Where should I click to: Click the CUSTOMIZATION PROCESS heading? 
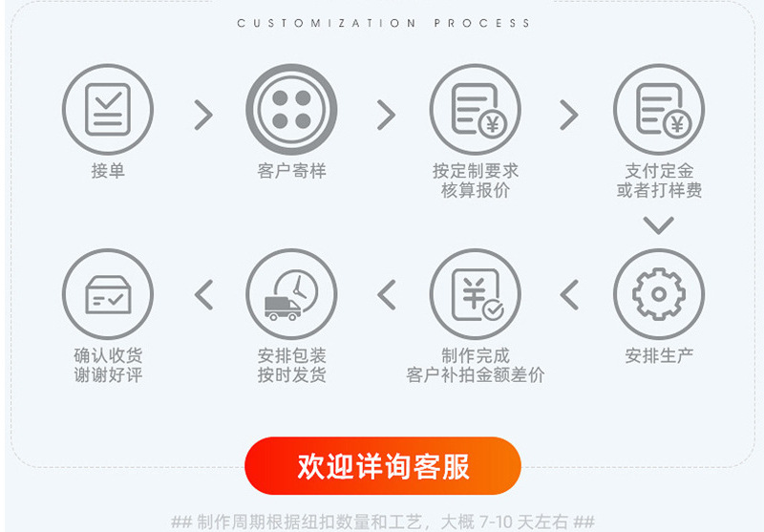(384, 23)
